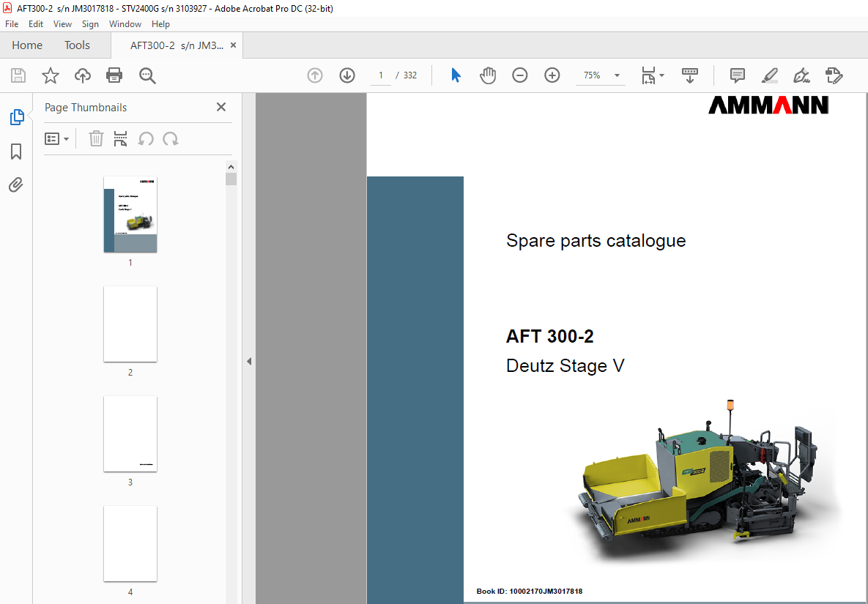This screenshot has width=868, height=604.
Task: Click the 'Deutz Stage V' text
Action: pos(565,365)
